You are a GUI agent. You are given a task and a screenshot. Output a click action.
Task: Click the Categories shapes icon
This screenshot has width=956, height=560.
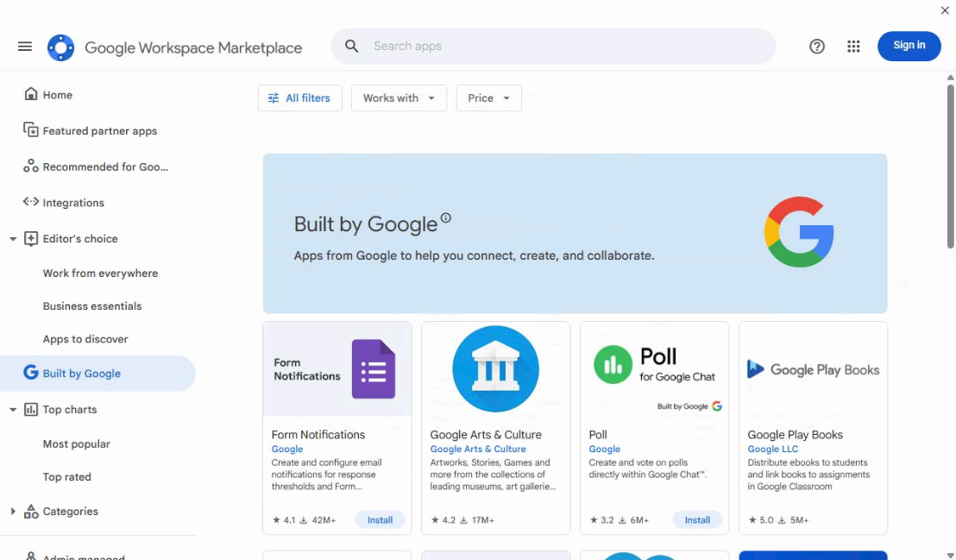30,511
